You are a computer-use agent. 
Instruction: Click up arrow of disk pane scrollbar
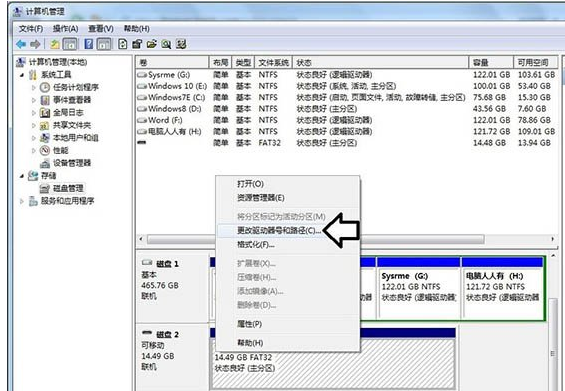(x=553, y=256)
